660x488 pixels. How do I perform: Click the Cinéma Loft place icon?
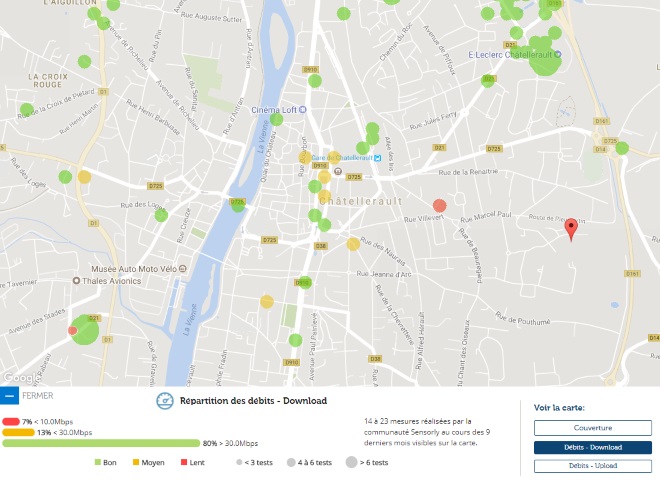(303, 110)
